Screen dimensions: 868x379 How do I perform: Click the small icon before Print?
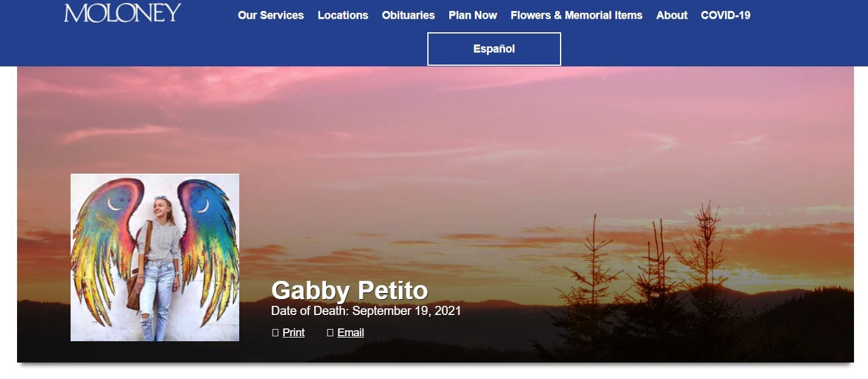click(x=275, y=333)
